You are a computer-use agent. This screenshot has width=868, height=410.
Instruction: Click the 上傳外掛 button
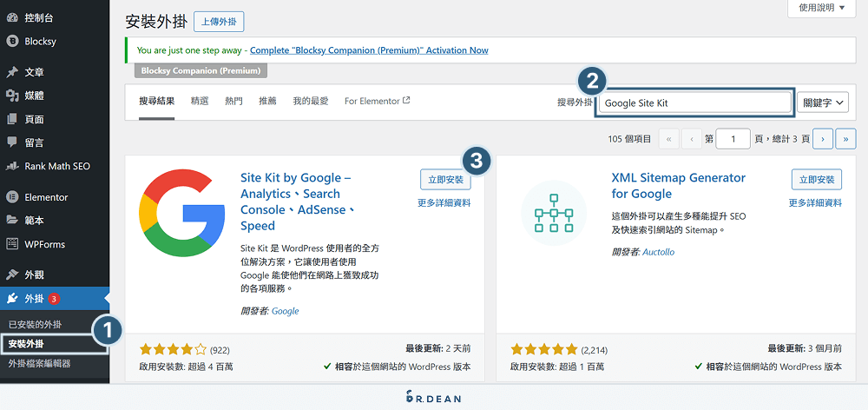219,21
